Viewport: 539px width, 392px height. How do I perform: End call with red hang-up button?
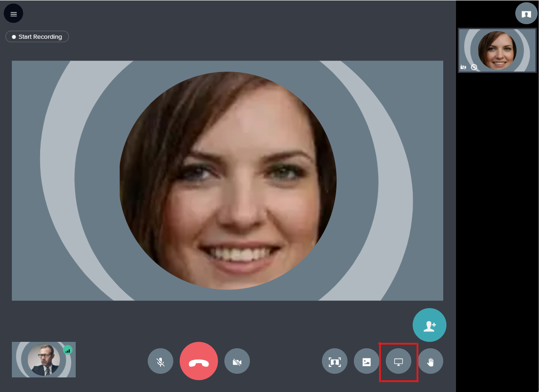(199, 361)
